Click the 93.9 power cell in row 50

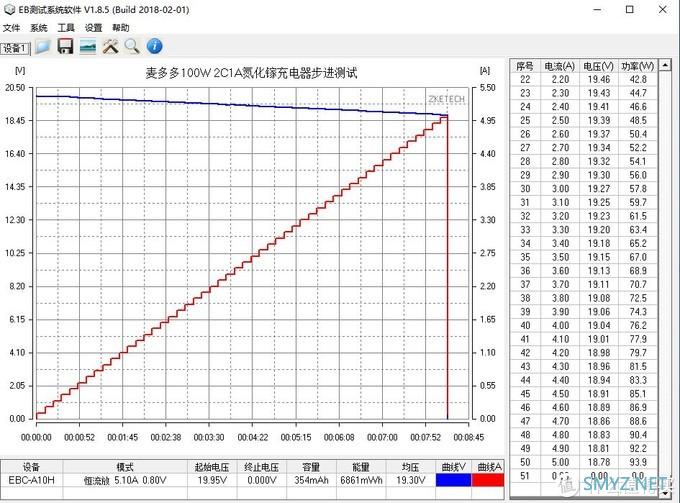638,462
